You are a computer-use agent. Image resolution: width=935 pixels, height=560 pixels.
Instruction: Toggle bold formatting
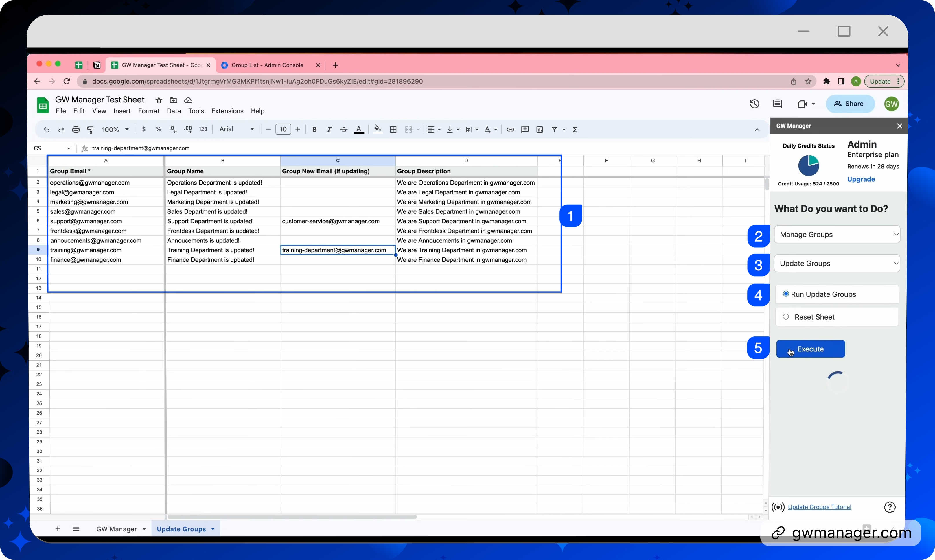pyautogui.click(x=314, y=129)
